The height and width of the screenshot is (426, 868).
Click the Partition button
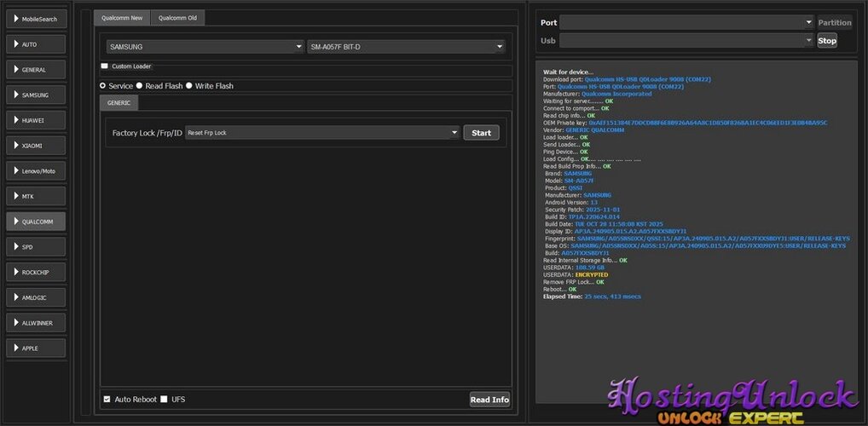coord(835,23)
